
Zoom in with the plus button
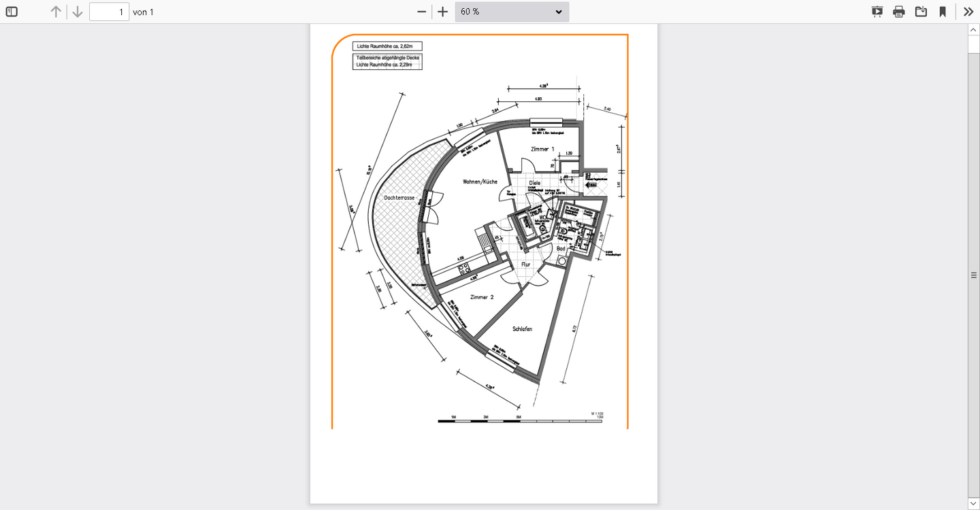click(x=443, y=12)
